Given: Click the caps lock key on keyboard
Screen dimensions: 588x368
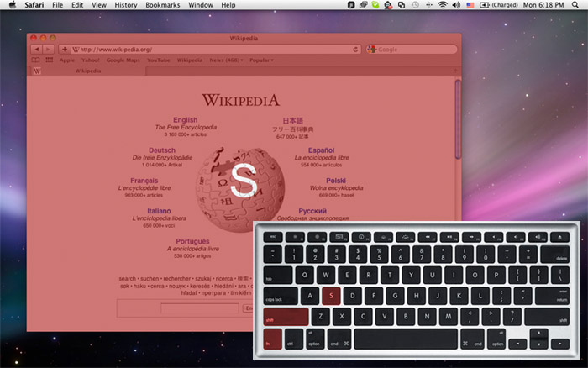Looking at the screenshot, I should click(x=281, y=296).
